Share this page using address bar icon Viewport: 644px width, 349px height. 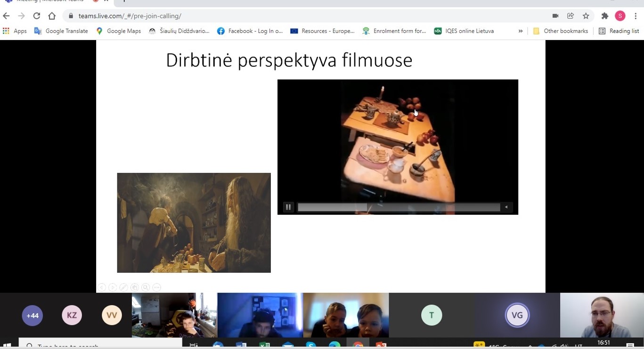click(571, 16)
